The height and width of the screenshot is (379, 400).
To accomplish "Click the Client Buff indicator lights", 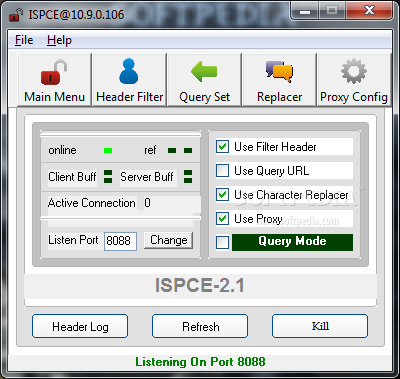I will [108, 177].
